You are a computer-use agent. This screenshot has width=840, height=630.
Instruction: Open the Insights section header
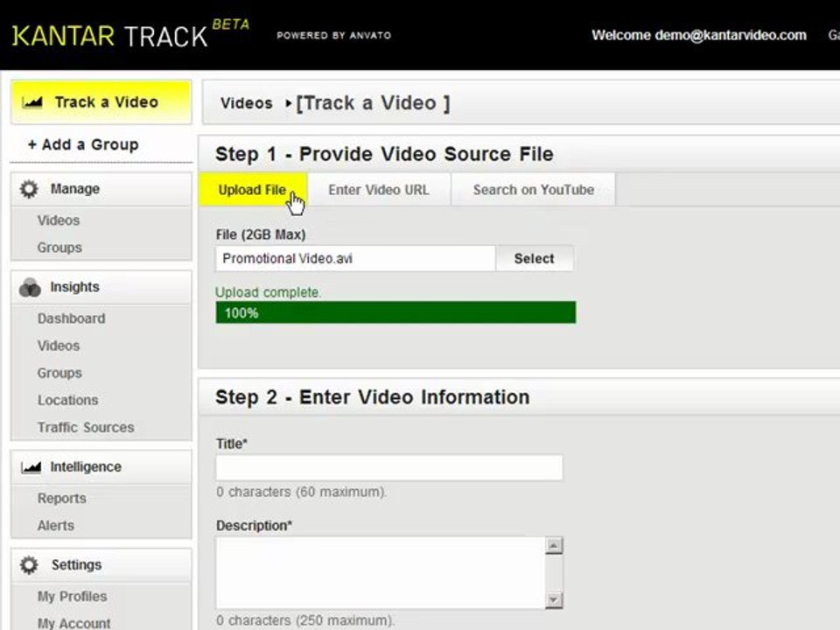pos(101,287)
